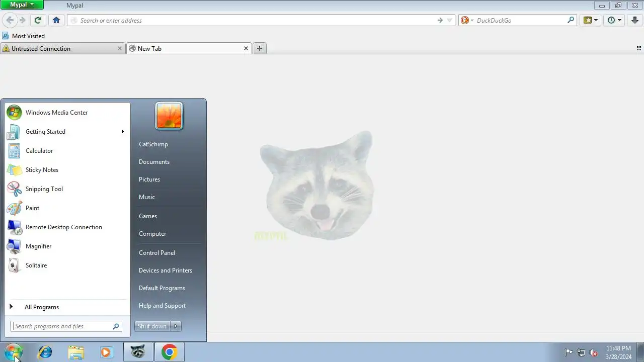Close the Untrusted Connection tab
The image size is (644, 362).
[x=120, y=48]
